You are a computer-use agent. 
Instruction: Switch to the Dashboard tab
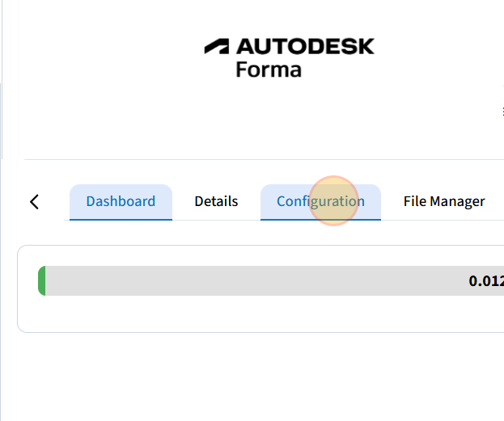click(121, 201)
